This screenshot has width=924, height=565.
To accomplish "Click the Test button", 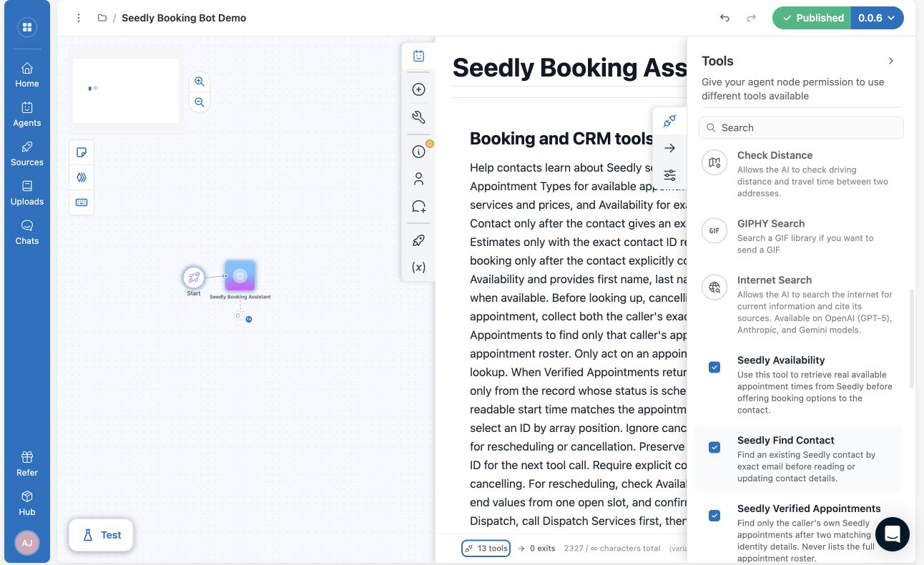I will 101,535.
